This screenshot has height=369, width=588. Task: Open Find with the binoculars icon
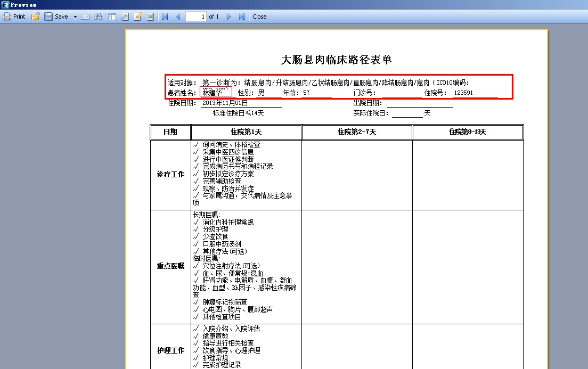[x=98, y=17]
